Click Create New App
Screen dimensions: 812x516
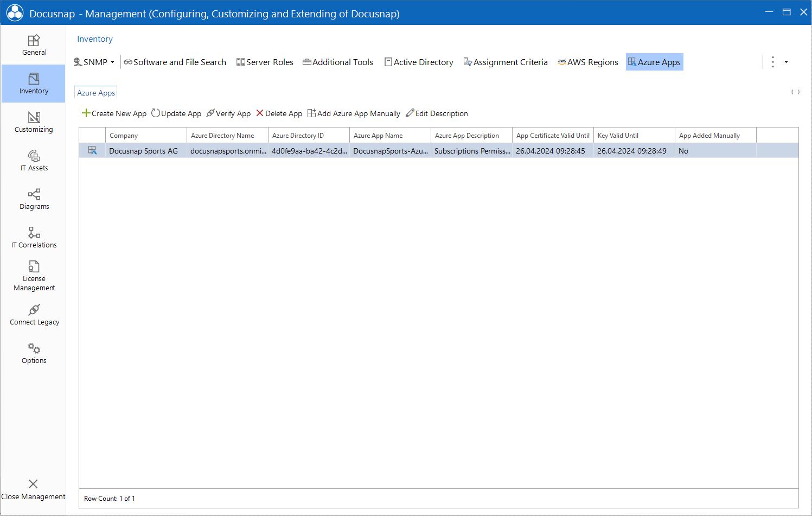pyautogui.click(x=114, y=113)
